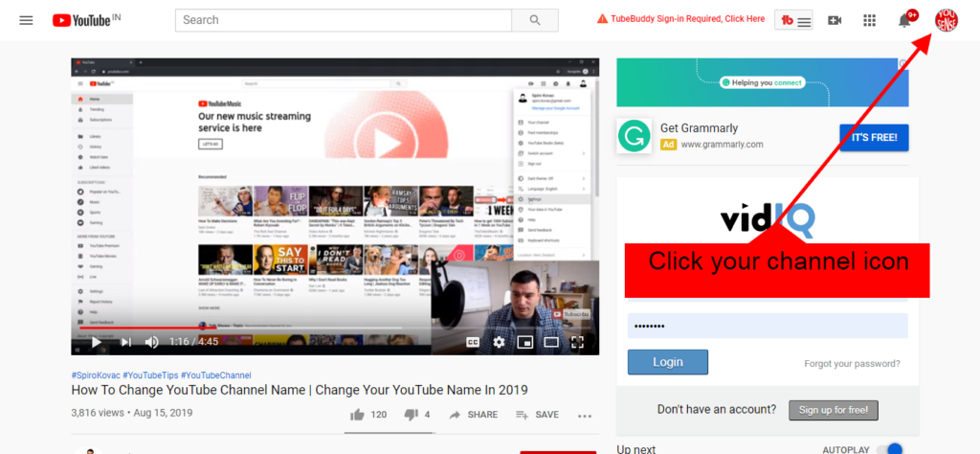Skip to next video

125,342
